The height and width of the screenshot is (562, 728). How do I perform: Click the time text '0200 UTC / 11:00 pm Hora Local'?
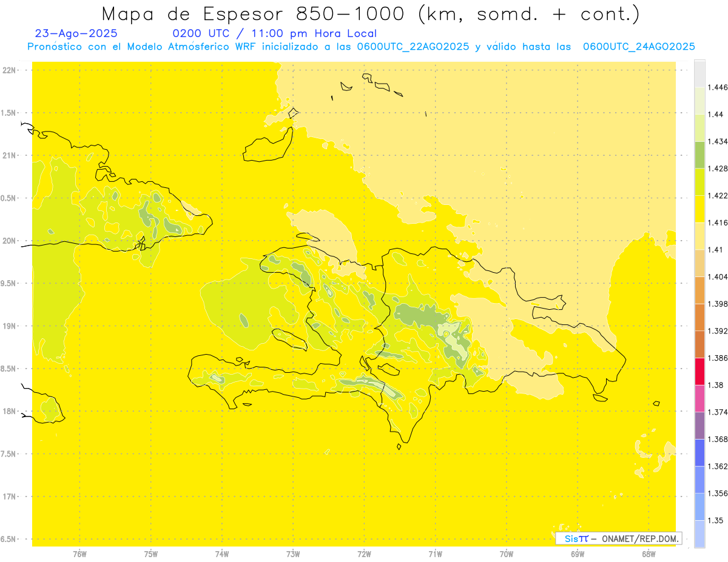275,33
